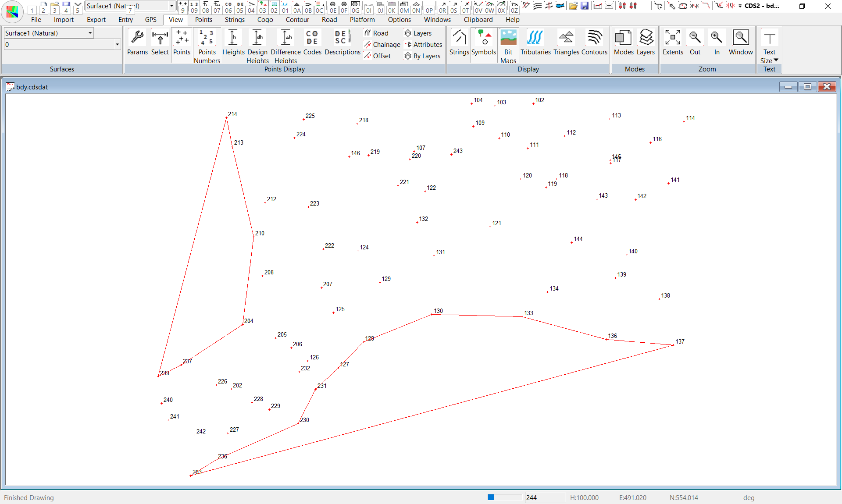The height and width of the screenshot is (504, 842).
Task: Click the By Layers option
Action: pyautogui.click(x=423, y=56)
